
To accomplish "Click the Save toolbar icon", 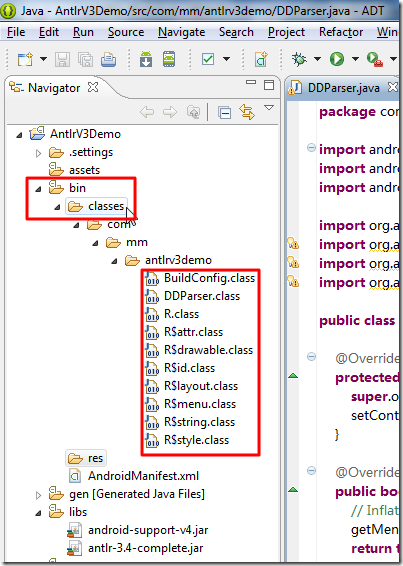I will (62, 59).
